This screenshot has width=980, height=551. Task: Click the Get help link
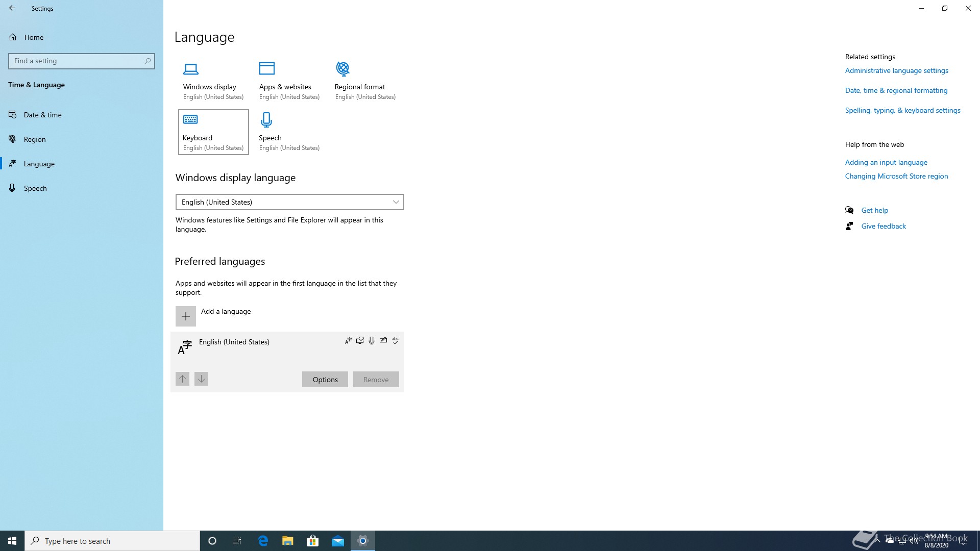[x=874, y=210]
